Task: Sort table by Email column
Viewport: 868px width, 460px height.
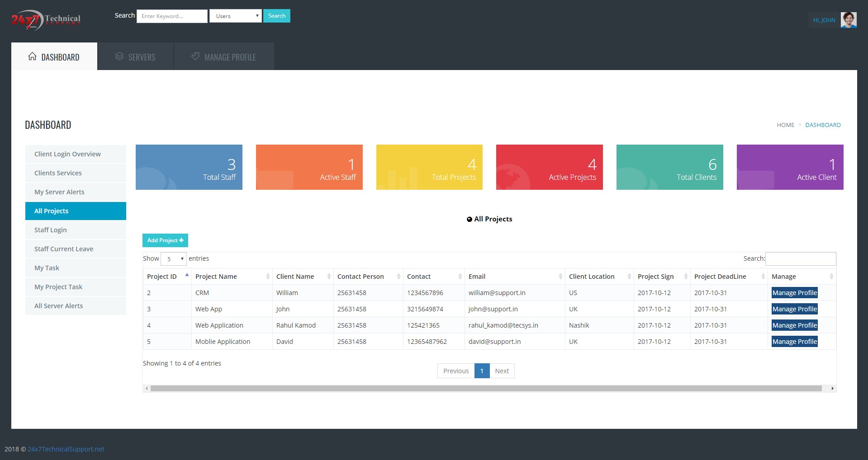Action: tap(477, 277)
